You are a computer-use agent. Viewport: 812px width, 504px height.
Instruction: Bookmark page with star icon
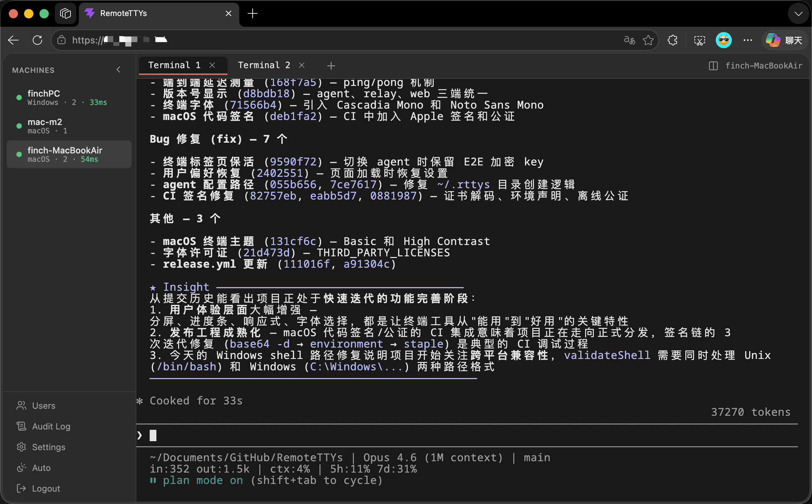pos(648,40)
